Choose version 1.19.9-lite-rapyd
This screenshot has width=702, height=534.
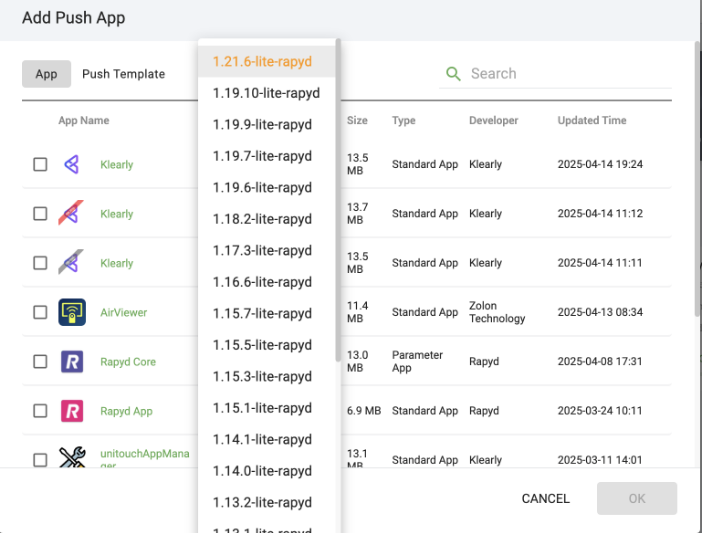tap(267, 124)
